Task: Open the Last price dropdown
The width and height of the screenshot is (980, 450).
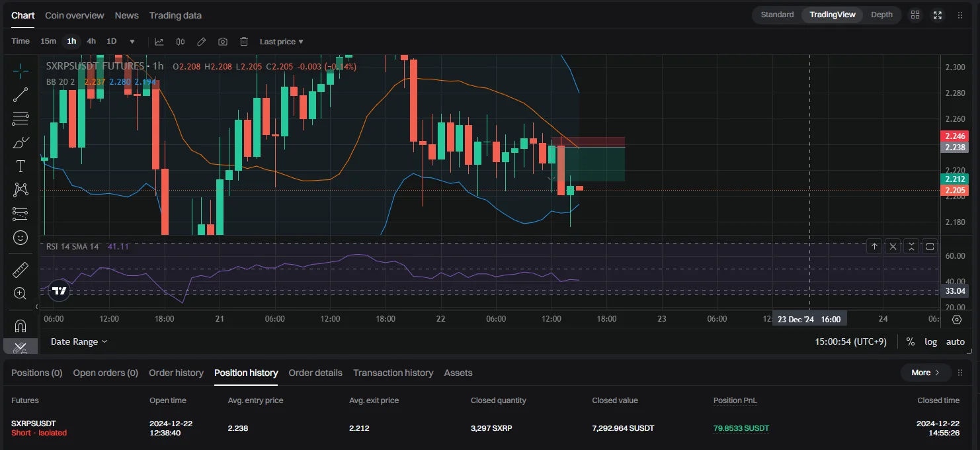Action: click(x=281, y=41)
